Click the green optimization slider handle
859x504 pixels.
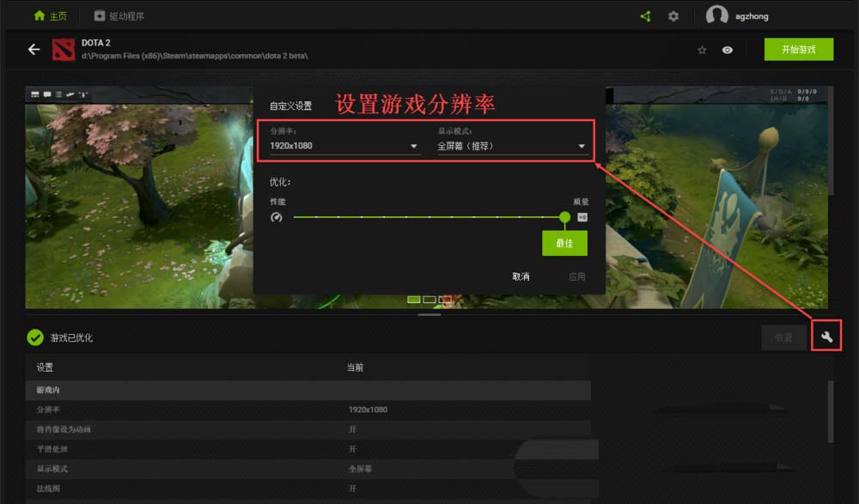point(564,217)
